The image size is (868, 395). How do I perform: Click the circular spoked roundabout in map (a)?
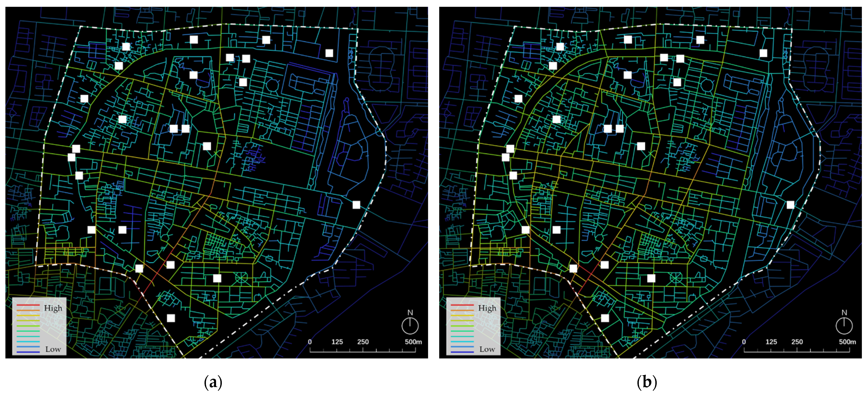point(241,278)
